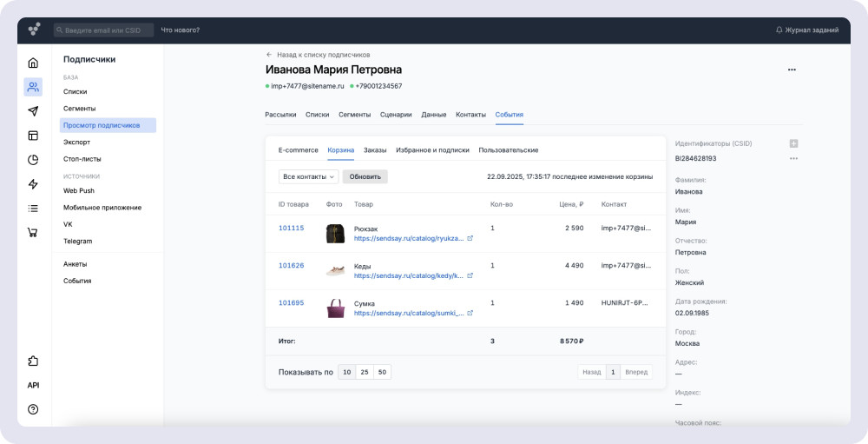The width and height of the screenshot is (868, 444).
Task: Click plus icon next to Идентификаторы (CSID)
Action: pyautogui.click(x=793, y=143)
